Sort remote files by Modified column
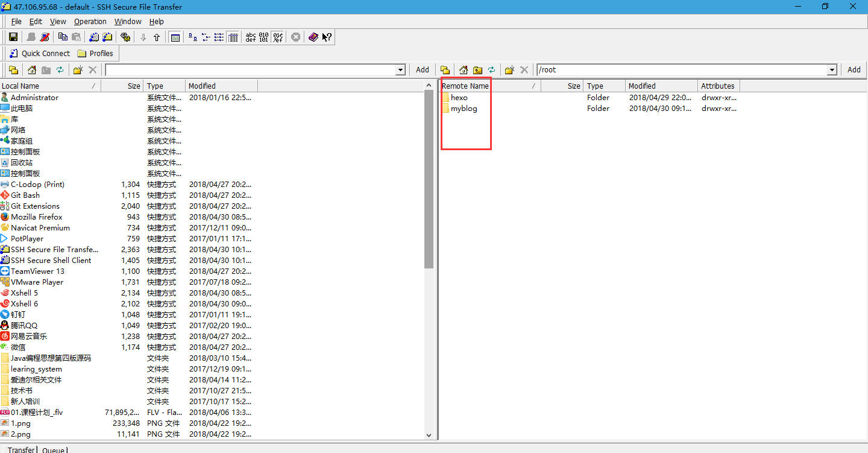The image size is (868, 453). (x=642, y=86)
